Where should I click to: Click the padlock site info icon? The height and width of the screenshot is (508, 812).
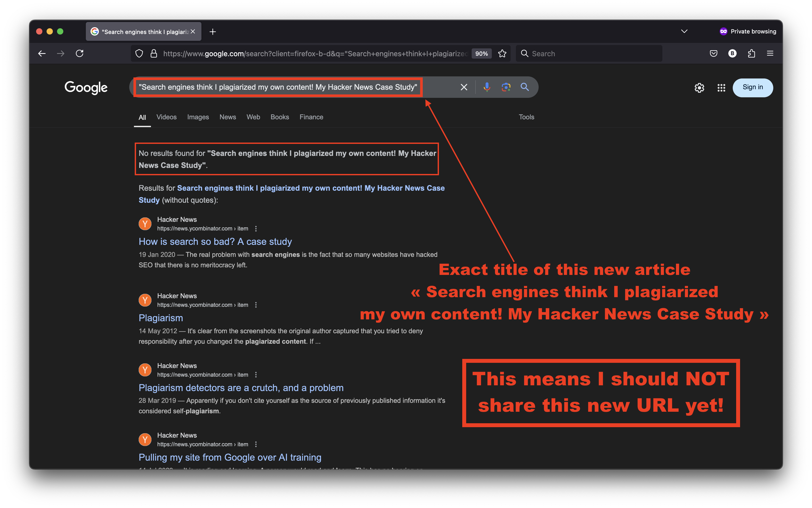click(154, 53)
